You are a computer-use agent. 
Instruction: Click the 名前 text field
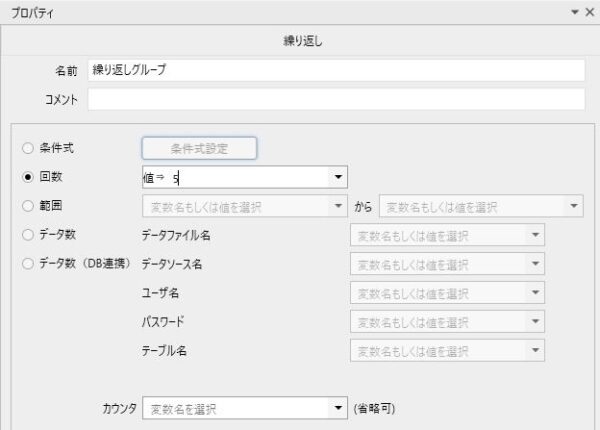(x=335, y=71)
